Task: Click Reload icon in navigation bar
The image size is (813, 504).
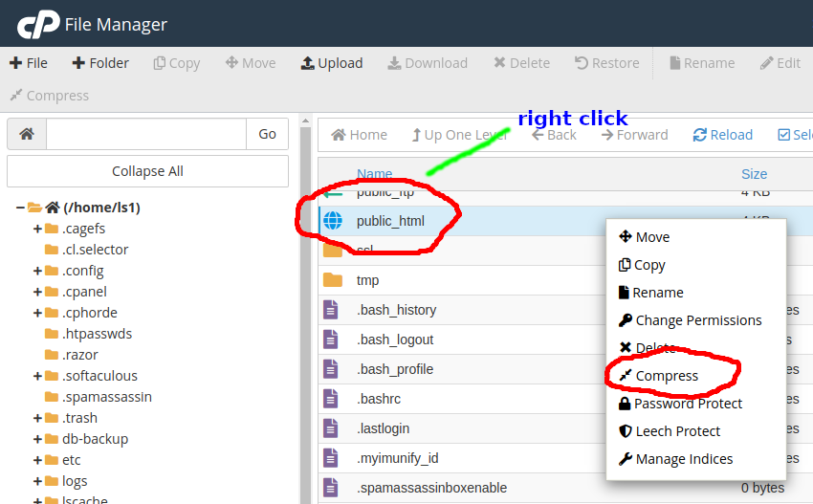Action: 700,135
